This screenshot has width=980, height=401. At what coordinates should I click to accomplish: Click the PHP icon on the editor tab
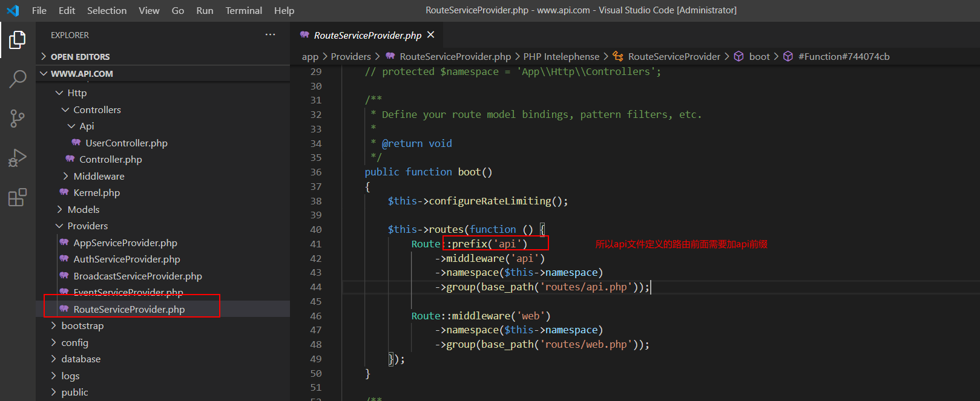[305, 35]
